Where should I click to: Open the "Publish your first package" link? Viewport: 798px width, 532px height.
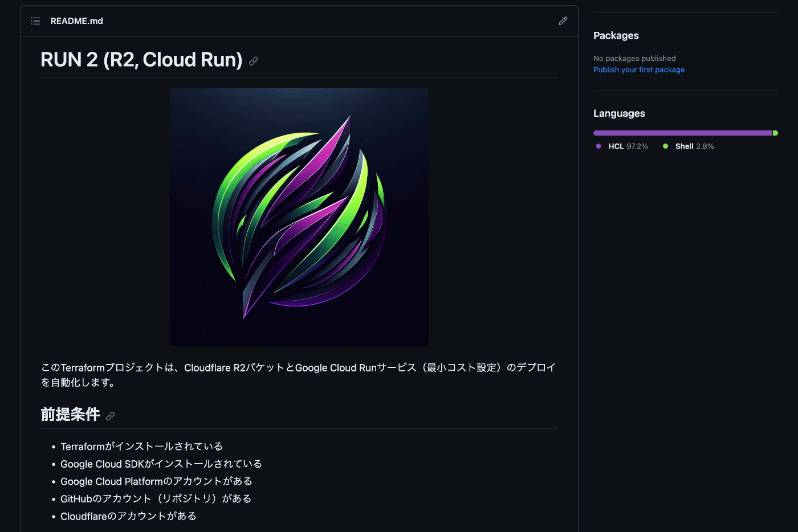click(x=639, y=69)
